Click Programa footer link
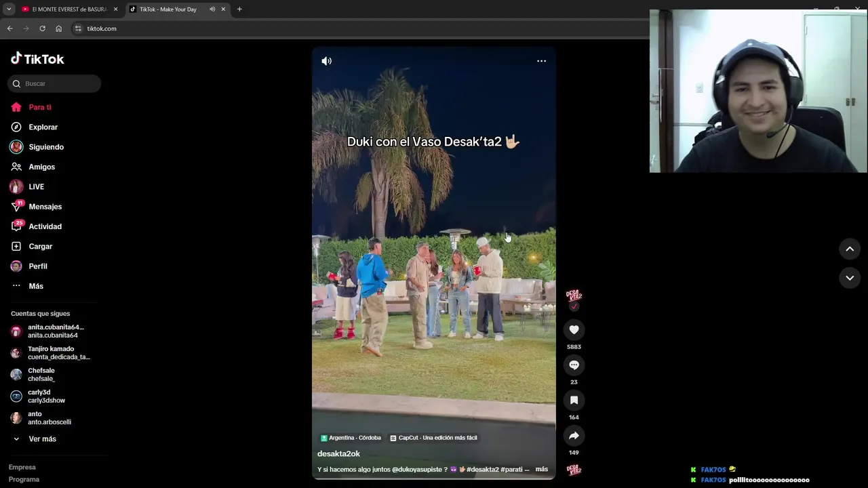Viewport: 868px width, 488px height. (x=24, y=479)
